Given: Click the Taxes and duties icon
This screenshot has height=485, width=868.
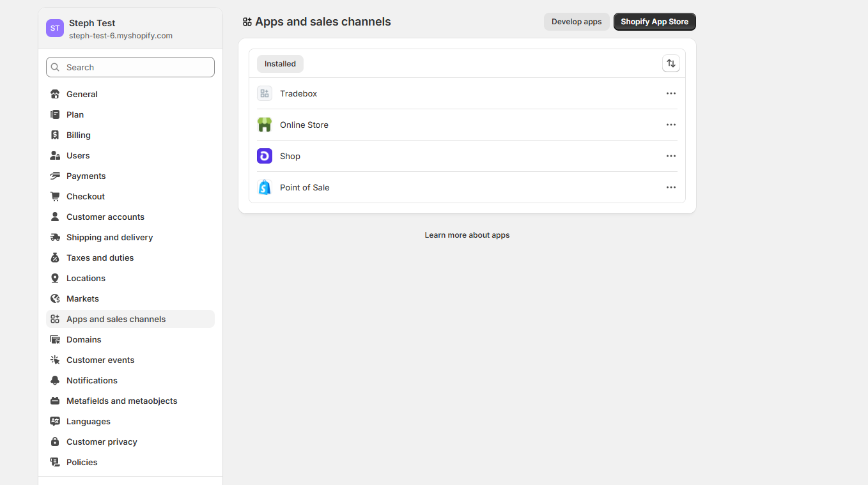Looking at the screenshot, I should click(x=56, y=258).
